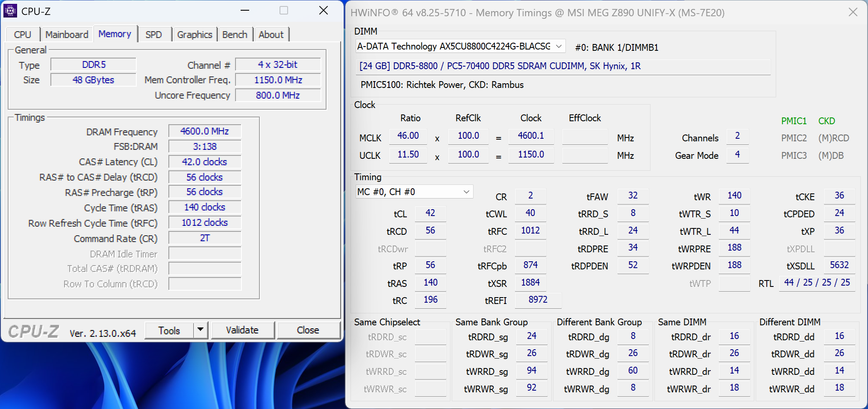
Task: Click the tRDWR_sg value 26
Action: [532, 353]
